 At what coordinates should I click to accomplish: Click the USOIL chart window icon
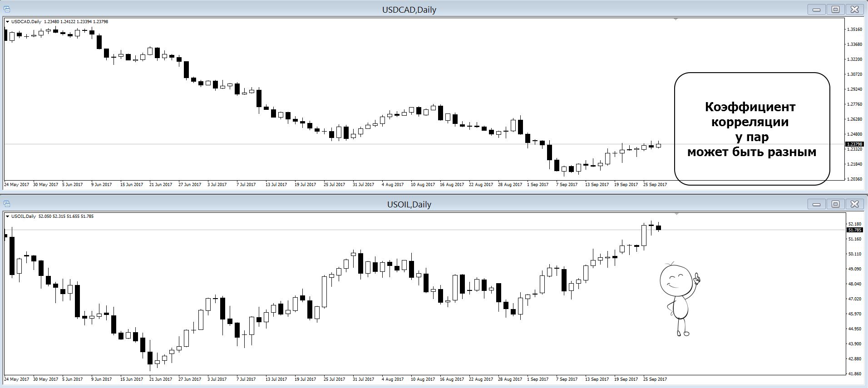click(7, 204)
